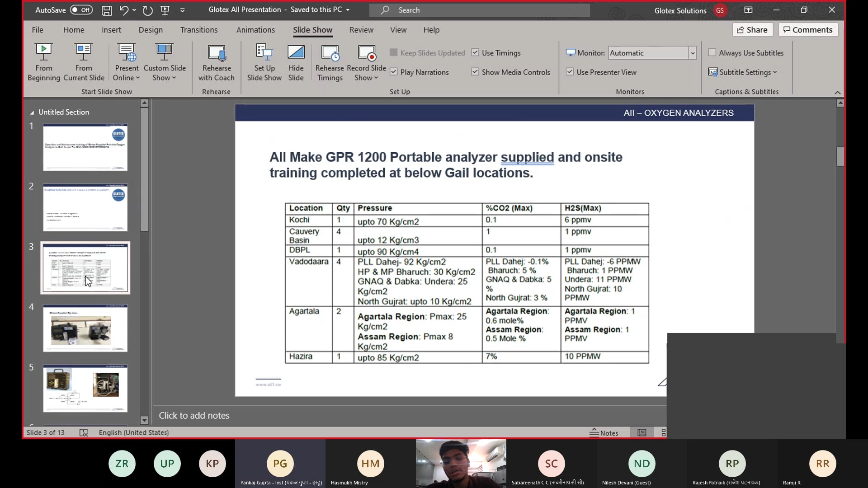Image resolution: width=868 pixels, height=488 pixels.
Task: Click the Share button
Action: 752,29
